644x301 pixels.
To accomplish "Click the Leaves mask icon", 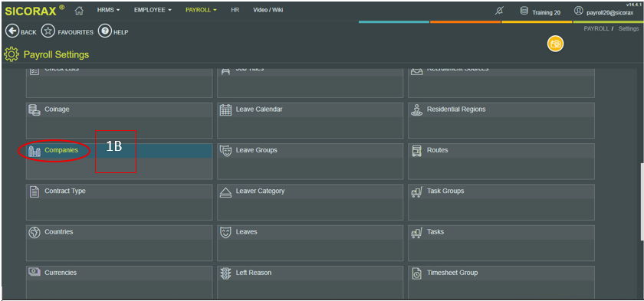I will (x=225, y=233).
